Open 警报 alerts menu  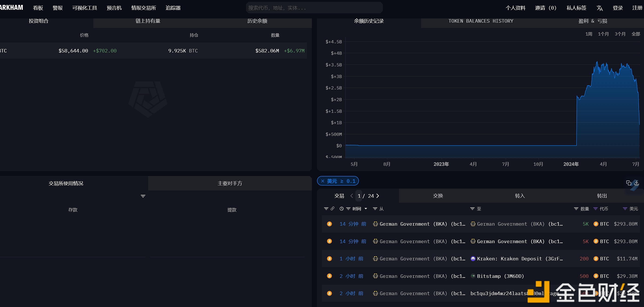point(58,8)
